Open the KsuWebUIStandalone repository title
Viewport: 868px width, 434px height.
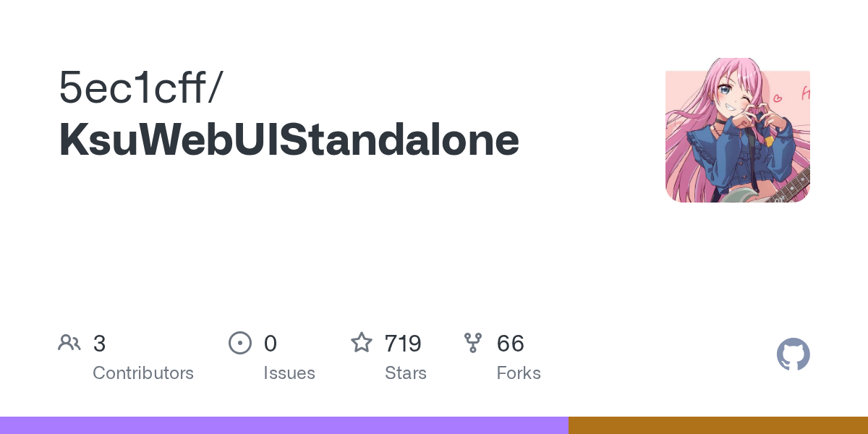[x=289, y=140]
